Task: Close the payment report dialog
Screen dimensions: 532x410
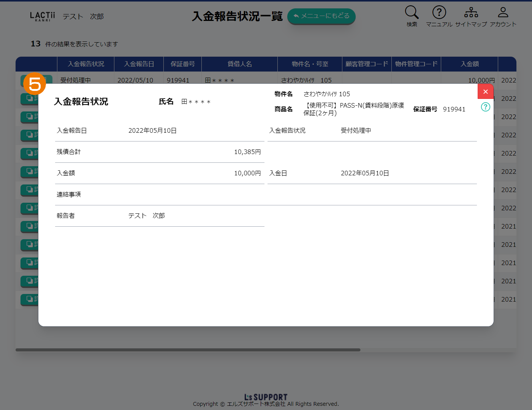Action: pos(485,92)
